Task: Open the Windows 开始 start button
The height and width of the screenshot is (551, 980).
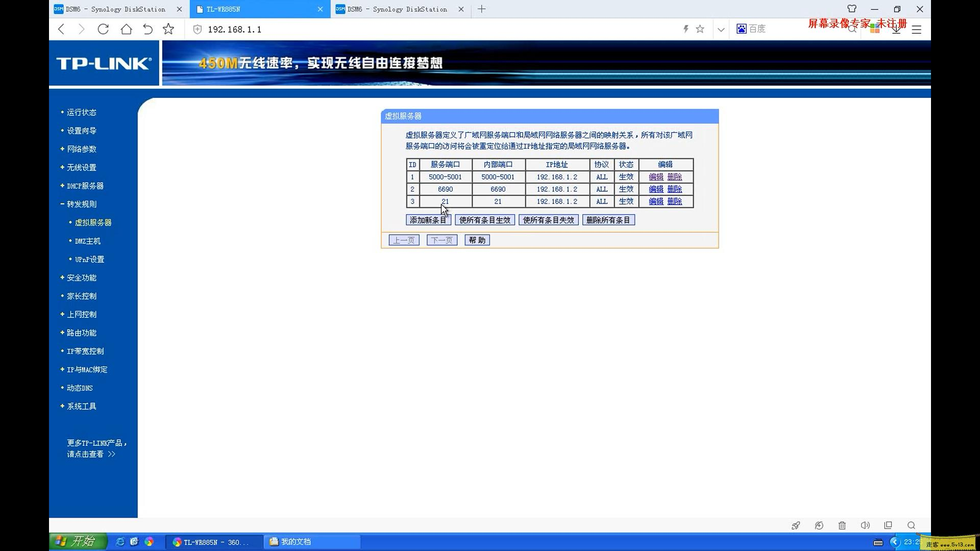Action: coord(79,541)
